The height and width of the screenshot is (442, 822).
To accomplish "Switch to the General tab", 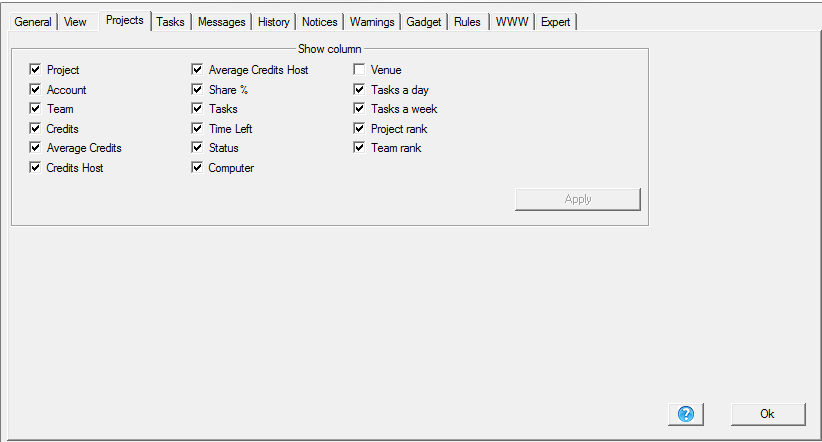I will pyautogui.click(x=33, y=22).
